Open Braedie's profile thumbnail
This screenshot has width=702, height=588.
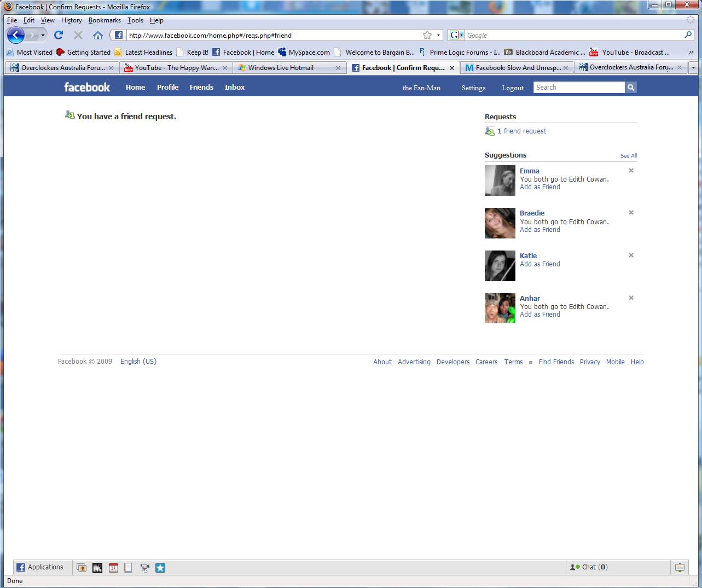click(x=500, y=223)
